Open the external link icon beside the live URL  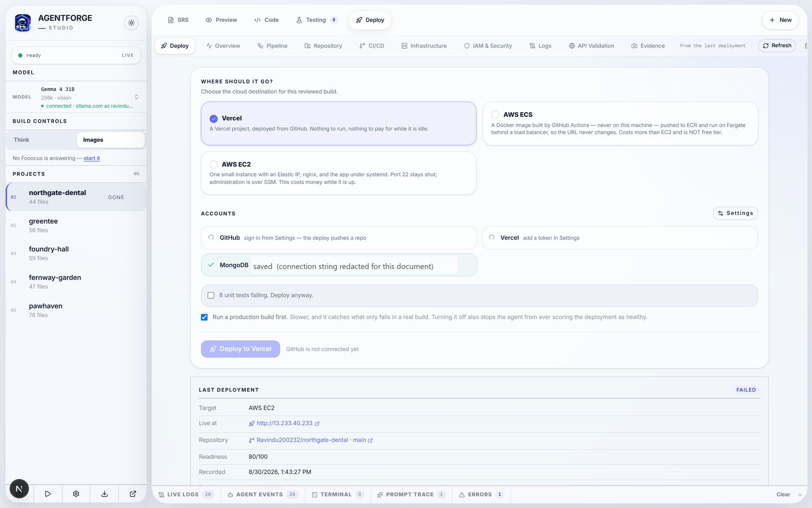tap(317, 424)
